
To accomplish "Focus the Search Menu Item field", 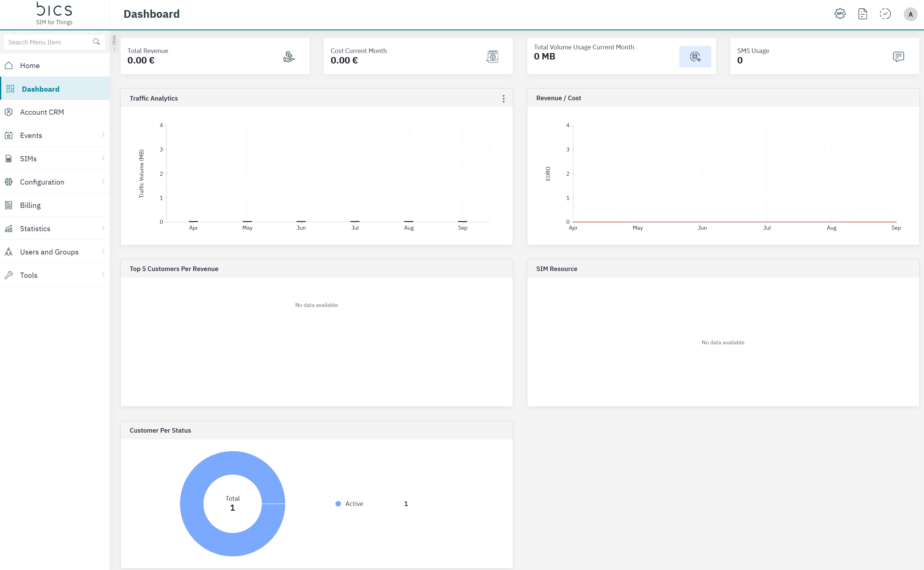I will tap(47, 42).
